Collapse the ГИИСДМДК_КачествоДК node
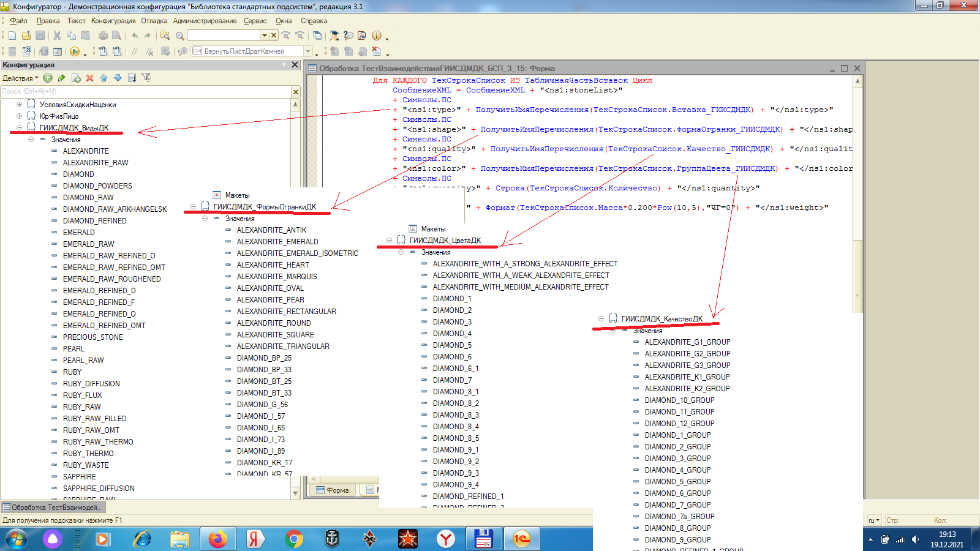 pyautogui.click(x=601, y=318)
